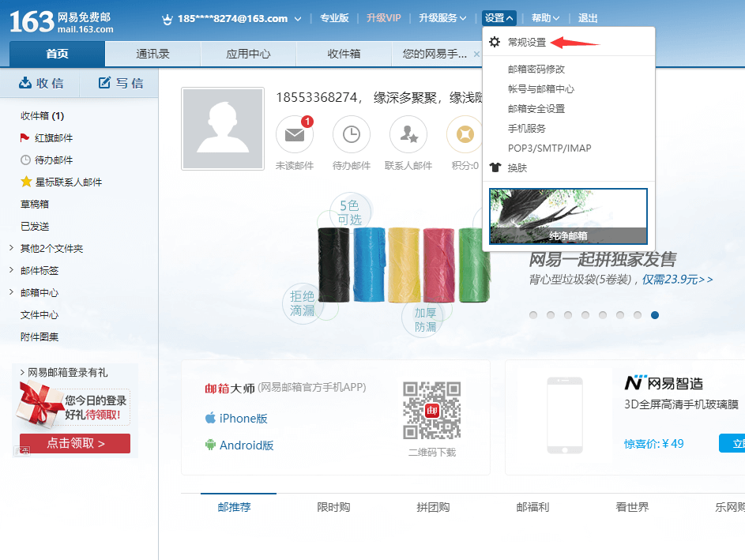This screenshot has width=745, height=560.
Task: Scan the mail master QR code
Action: (x=431, y=411)
